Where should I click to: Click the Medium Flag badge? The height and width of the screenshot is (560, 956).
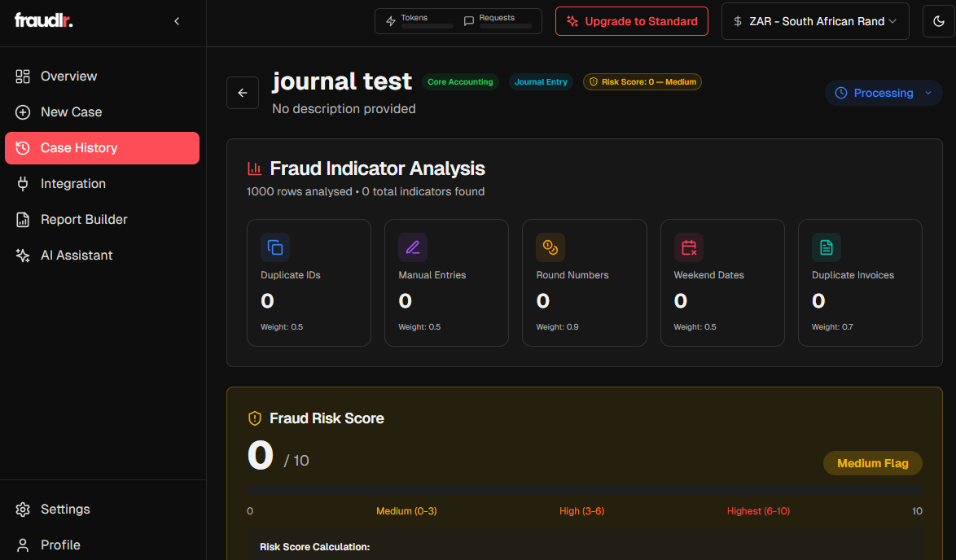point(872,463)
